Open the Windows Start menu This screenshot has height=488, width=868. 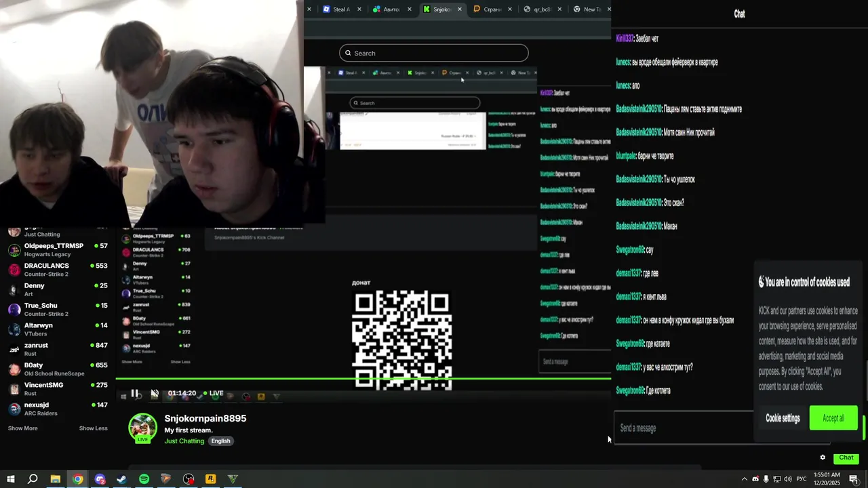[x=10, y=479]
